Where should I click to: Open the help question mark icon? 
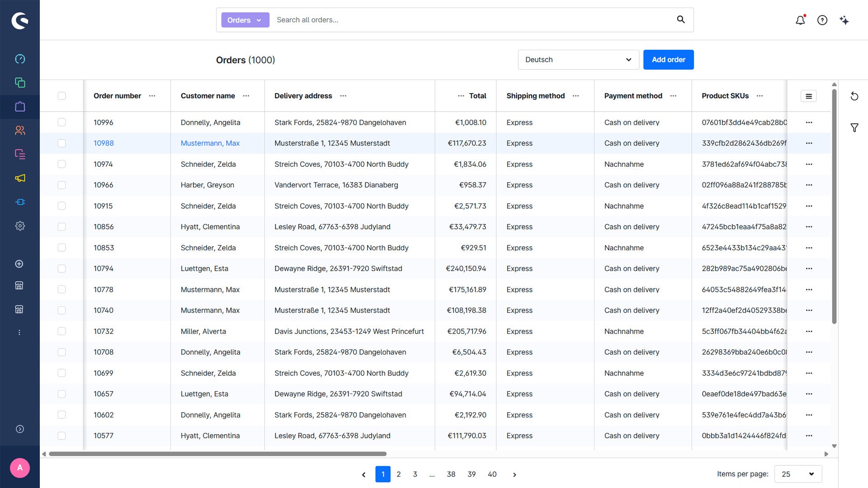(822, 20)
